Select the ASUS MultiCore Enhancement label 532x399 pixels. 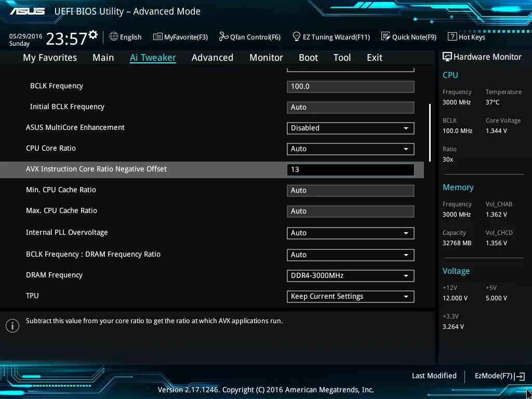click(75, 127)
